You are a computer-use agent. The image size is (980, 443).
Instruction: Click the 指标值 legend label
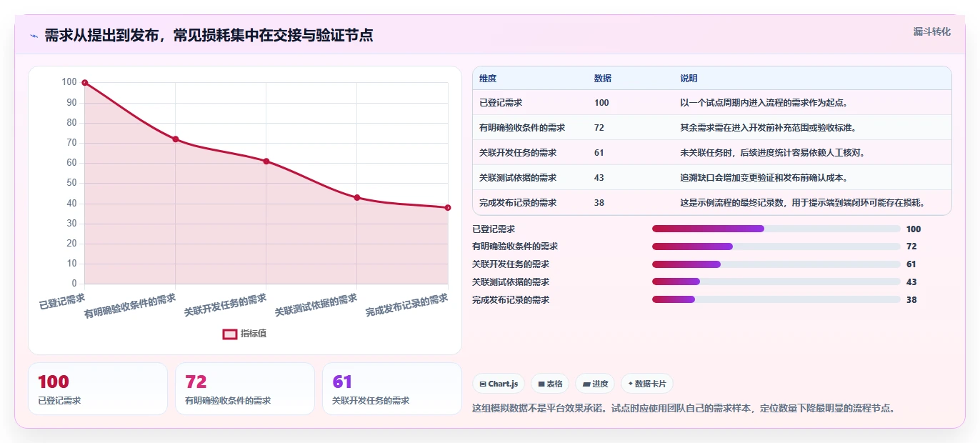pos(254,334)
